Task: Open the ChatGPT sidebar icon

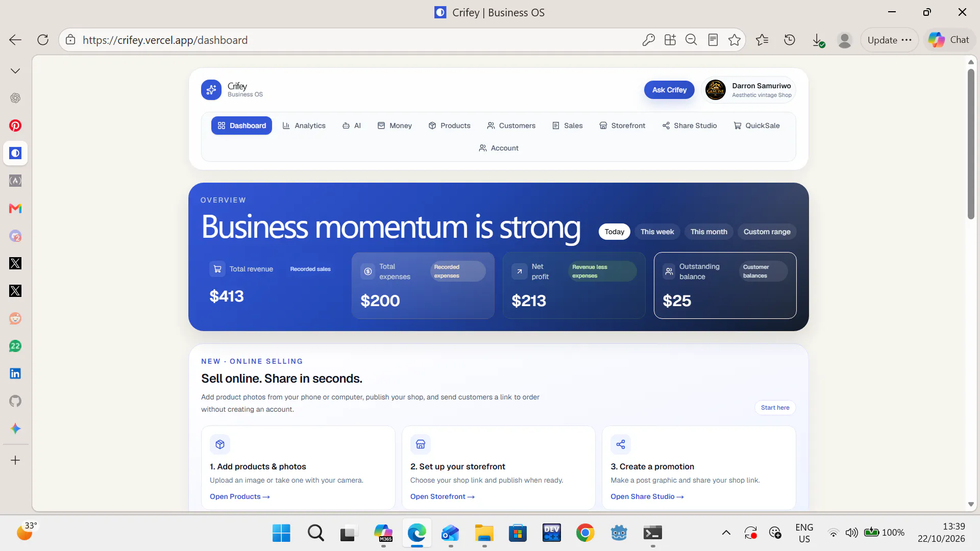Action: [15, 98]
